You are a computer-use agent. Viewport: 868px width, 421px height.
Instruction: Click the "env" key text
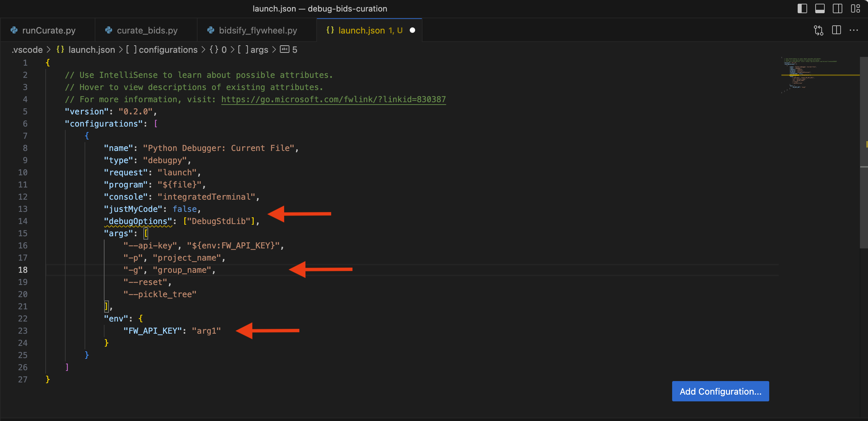[116, 318]
